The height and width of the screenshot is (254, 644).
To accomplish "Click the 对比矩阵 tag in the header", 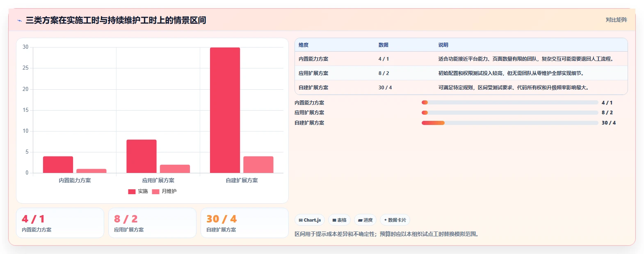I will click(x=616, y=20).
